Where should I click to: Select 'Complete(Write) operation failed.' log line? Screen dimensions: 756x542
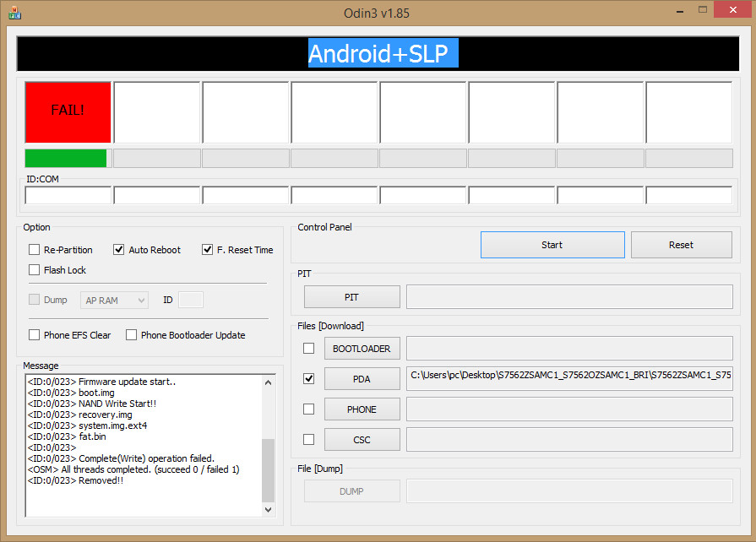121,458
